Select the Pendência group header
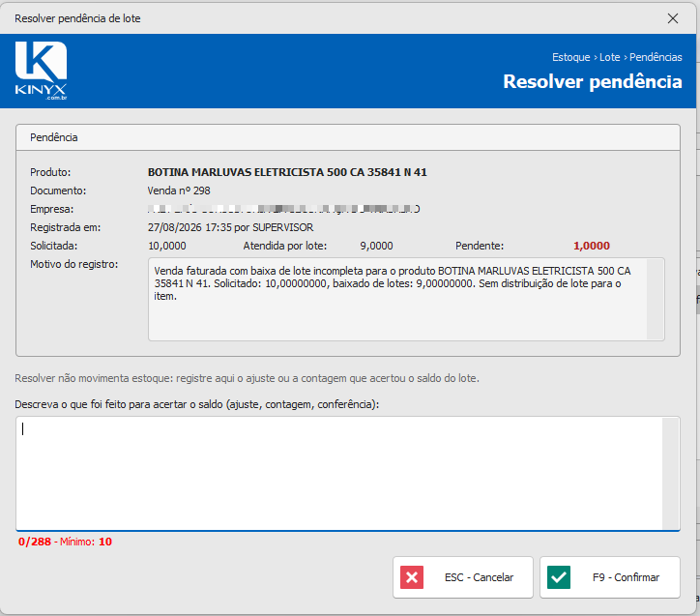The width and height of the screenshot is (700, 616). point(348,137)
